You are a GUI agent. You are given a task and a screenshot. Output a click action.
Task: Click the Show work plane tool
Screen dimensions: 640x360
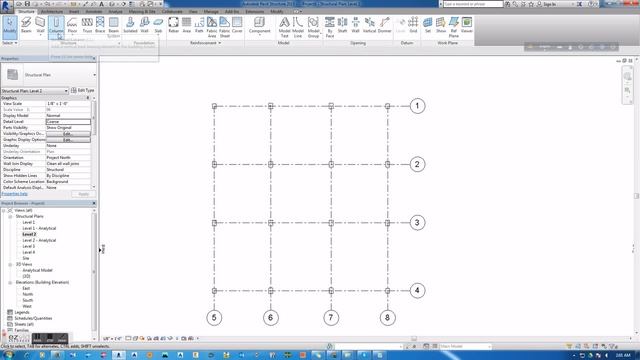pyautogui.click(x=441, y=25)
